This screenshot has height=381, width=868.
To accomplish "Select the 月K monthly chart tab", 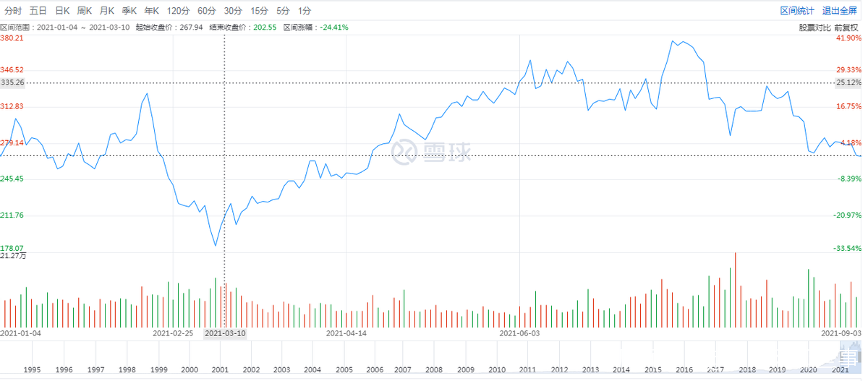I will (107, 11).
